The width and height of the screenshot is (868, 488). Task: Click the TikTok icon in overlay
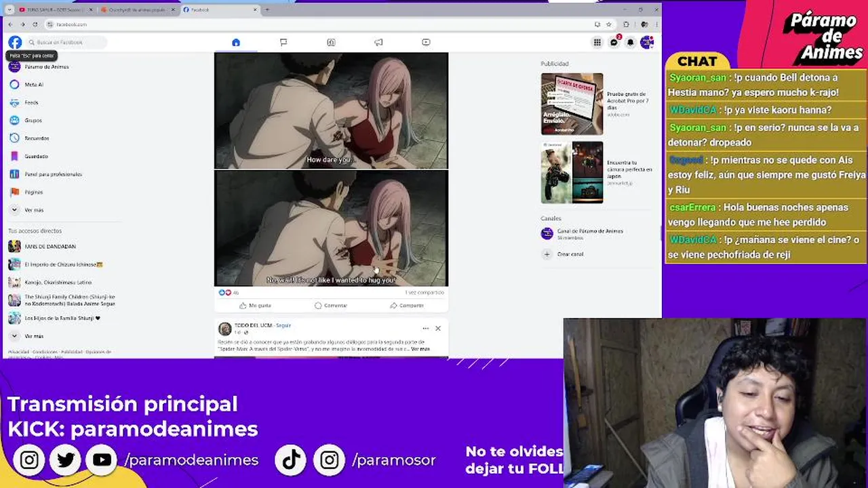point(292,460)
